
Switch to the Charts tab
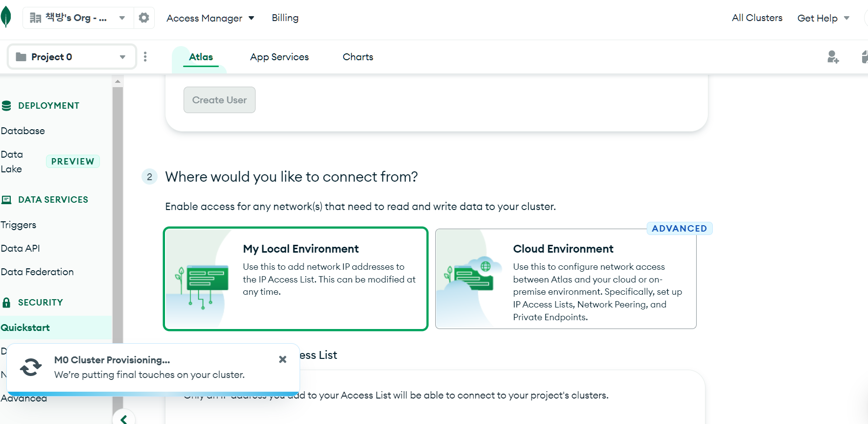(358, 57)
